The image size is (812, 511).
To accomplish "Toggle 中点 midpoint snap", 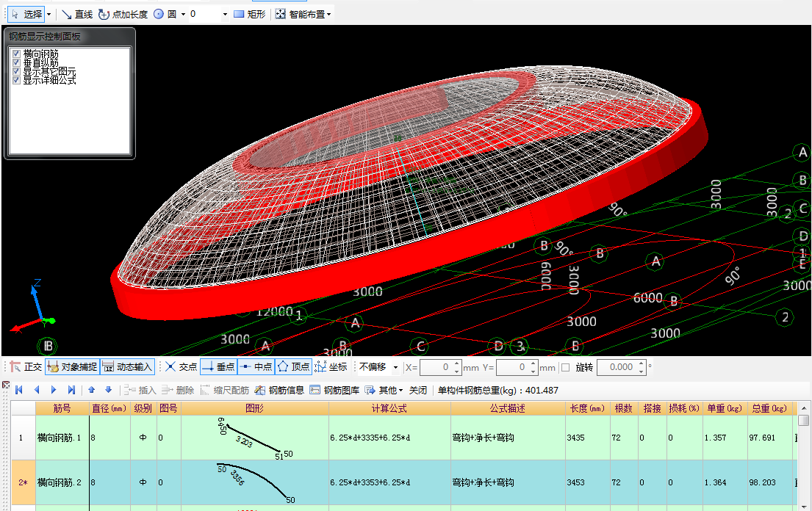I will click(x=256, y=367).
